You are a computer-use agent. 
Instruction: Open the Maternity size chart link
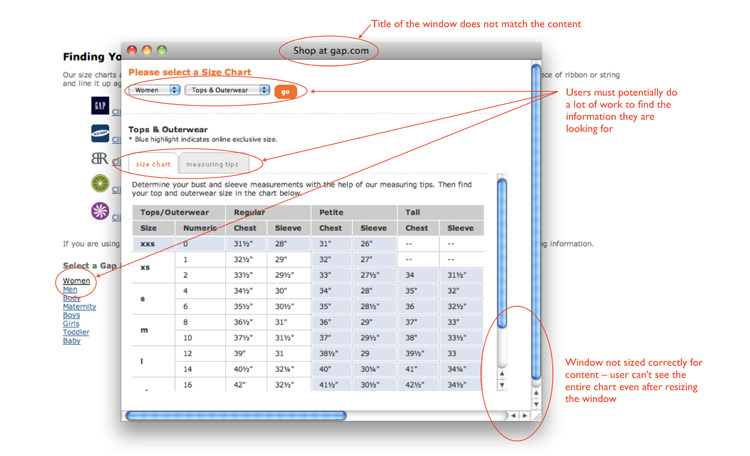pos(79,307)
